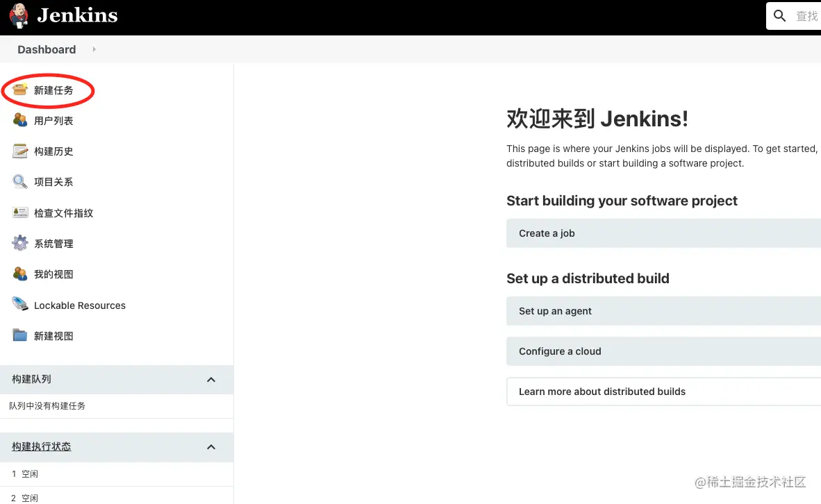The height and width of the screenshot is (504, 821).
Task: Open the 系统管理 menu item
Action: [53, 244]
